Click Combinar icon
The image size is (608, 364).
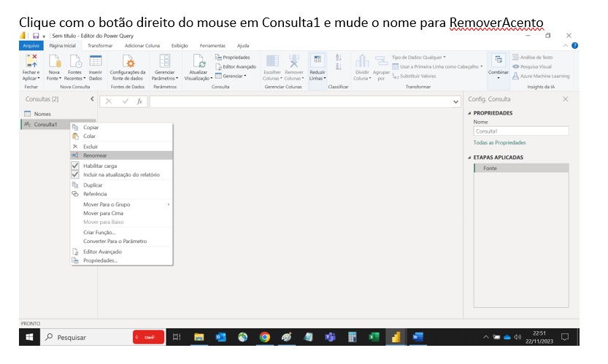click(x=499, y=61)
